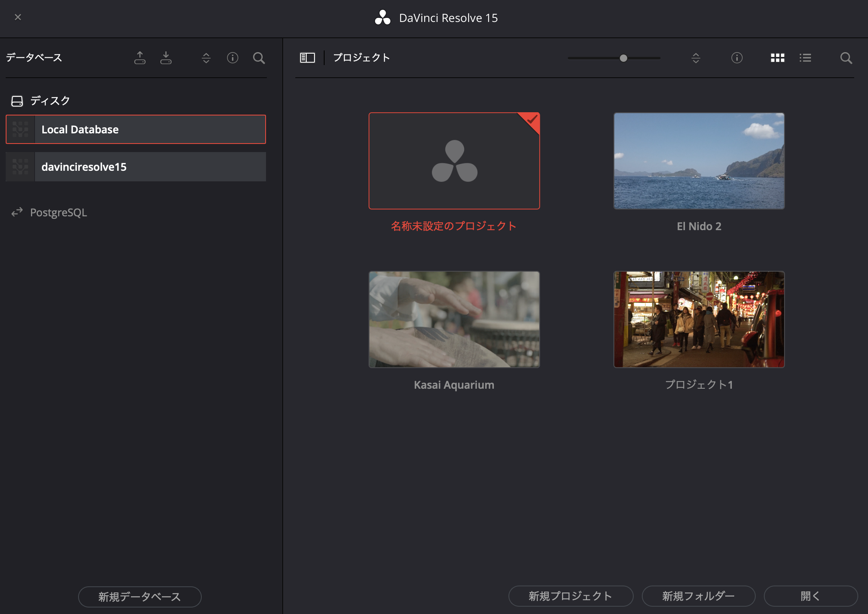
Task: Switch to thumbnail grid view
Action: (777, 58)
